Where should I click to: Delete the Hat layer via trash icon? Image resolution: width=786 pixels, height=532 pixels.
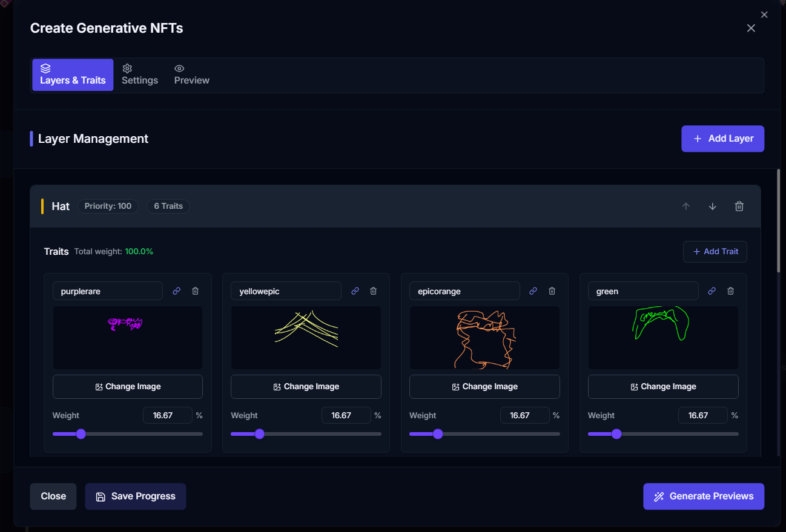coord(739,206)
